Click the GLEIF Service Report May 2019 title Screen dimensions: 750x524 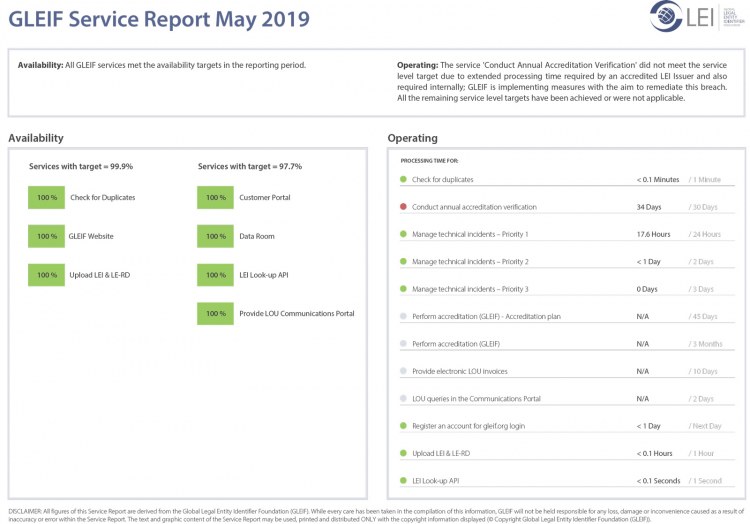159,19
